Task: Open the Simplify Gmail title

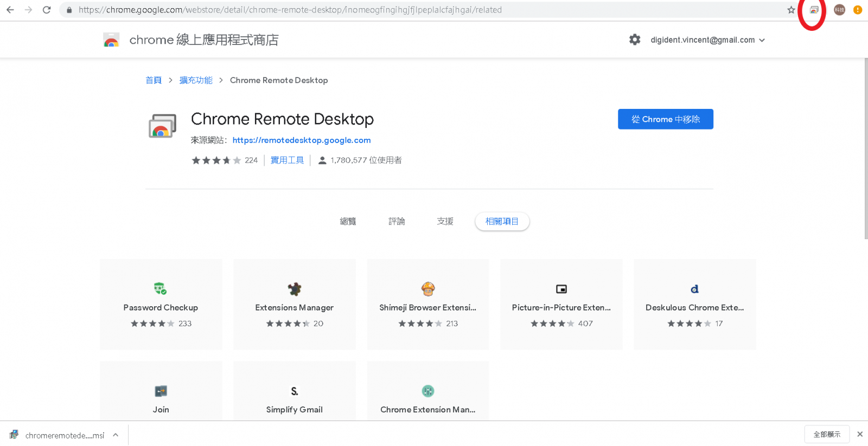Action: 295,410
